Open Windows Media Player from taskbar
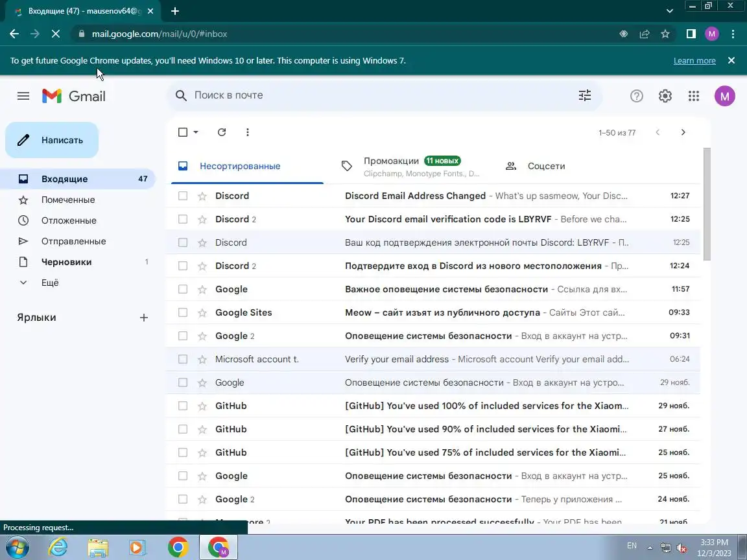The height and width of the screenshot is (560, 747). click(137, 548)
